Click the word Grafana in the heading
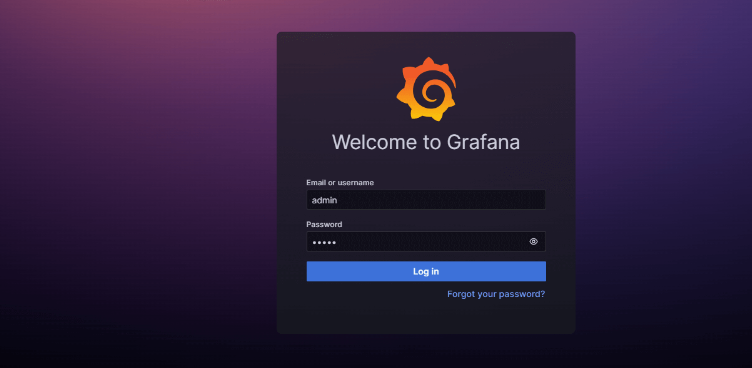 483,142
